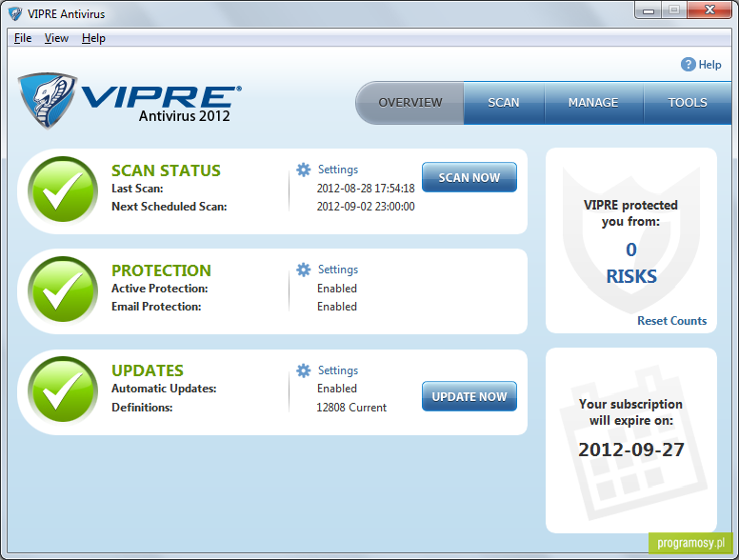Switch to the Scan tab

504,103
